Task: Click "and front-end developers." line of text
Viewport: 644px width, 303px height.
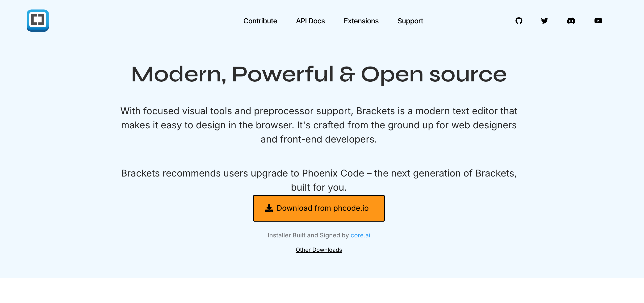Action: [319, 139]
